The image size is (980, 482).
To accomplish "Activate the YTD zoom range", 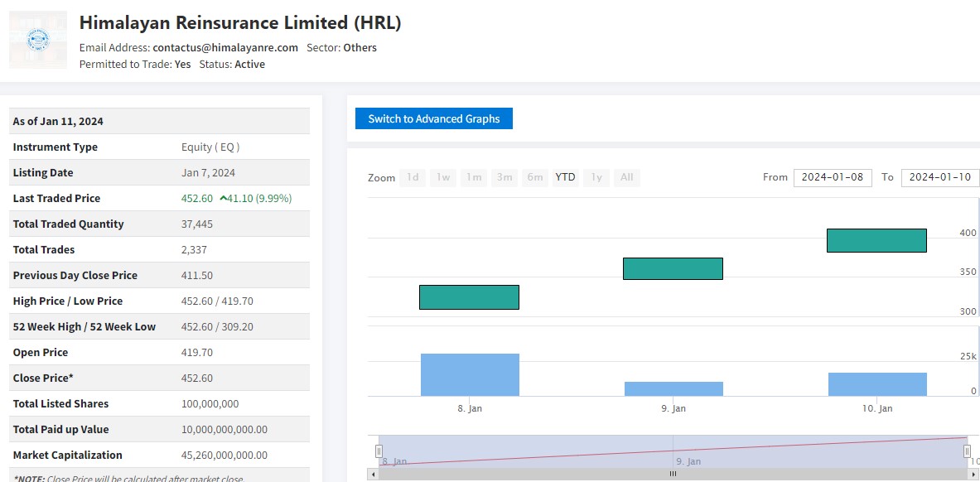I will click(x=565, y=177).
